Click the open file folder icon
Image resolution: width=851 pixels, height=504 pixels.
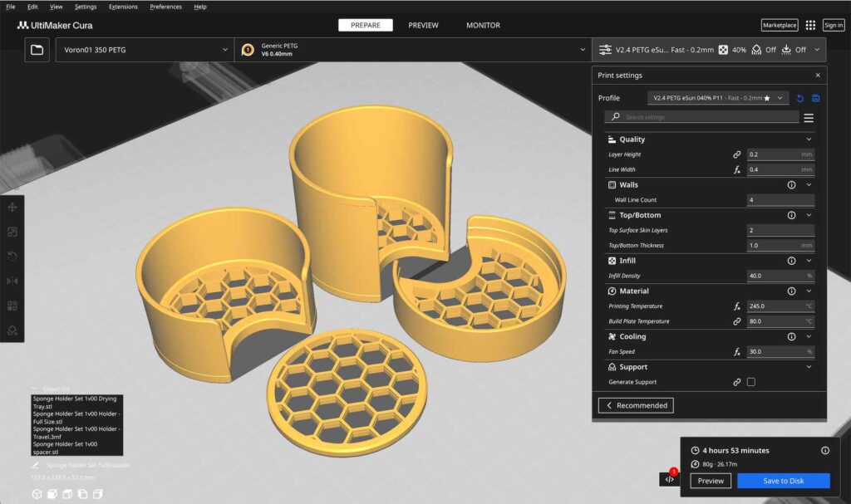pos(37,50)
